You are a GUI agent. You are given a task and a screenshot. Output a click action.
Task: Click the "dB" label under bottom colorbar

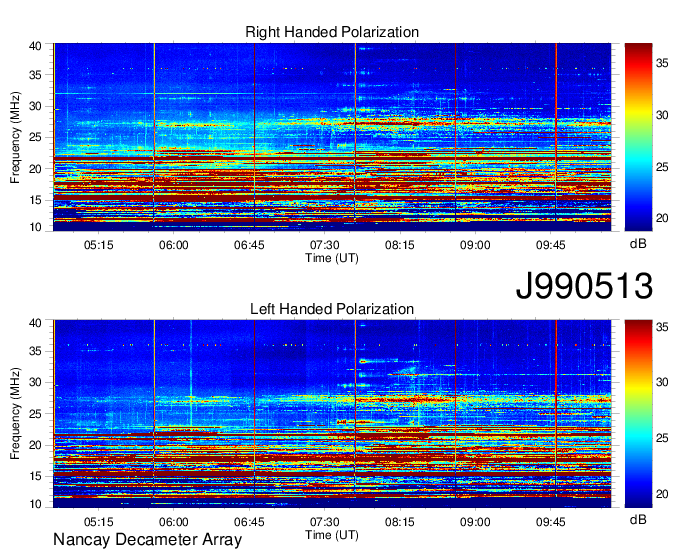pos(638,519)
